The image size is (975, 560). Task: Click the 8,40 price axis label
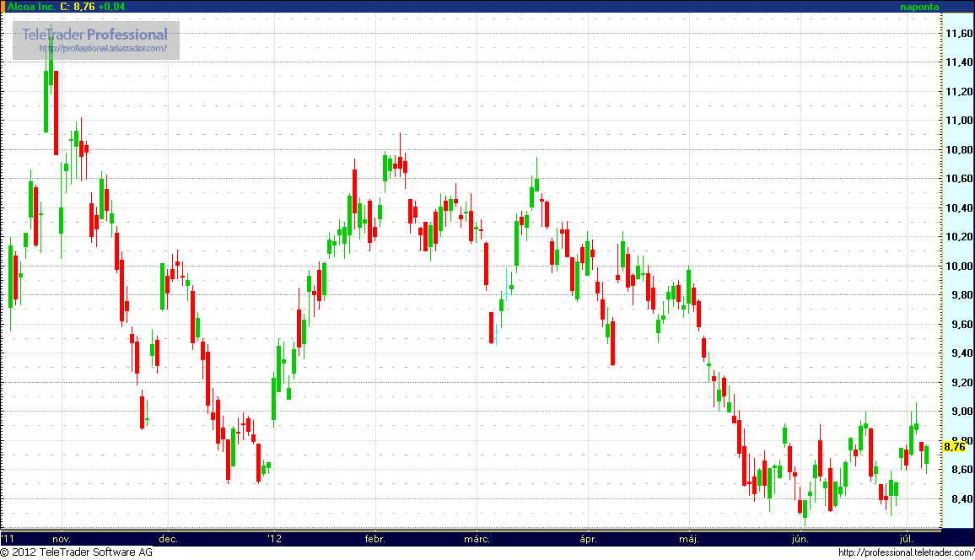tap(962, 499)
